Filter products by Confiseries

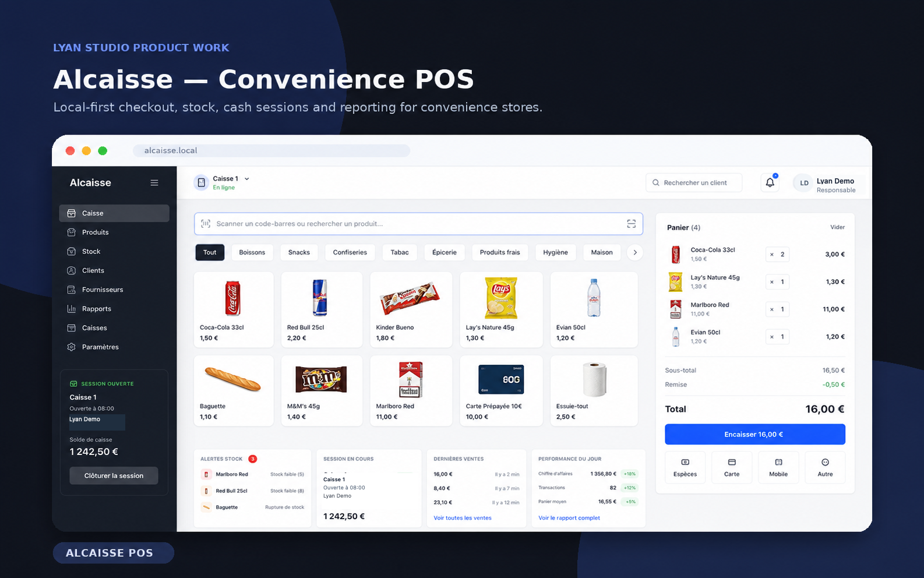(350, 252)
